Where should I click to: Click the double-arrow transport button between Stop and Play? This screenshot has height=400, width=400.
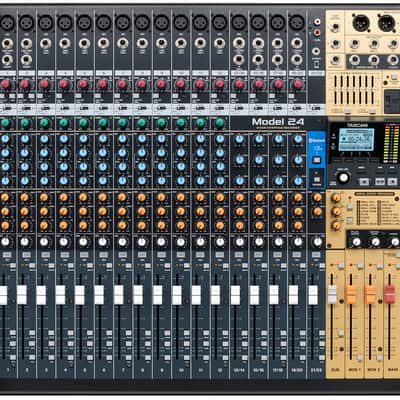380,182
